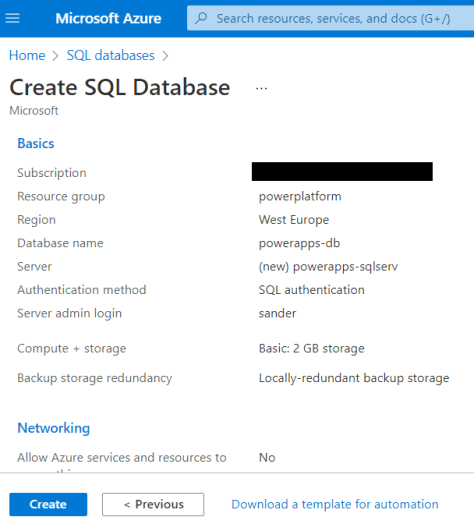Image resolution: width=474 pixels, height=524 pixels.
Task: Click the Microsoft publisher subtitle
Action: pos(34,111)
